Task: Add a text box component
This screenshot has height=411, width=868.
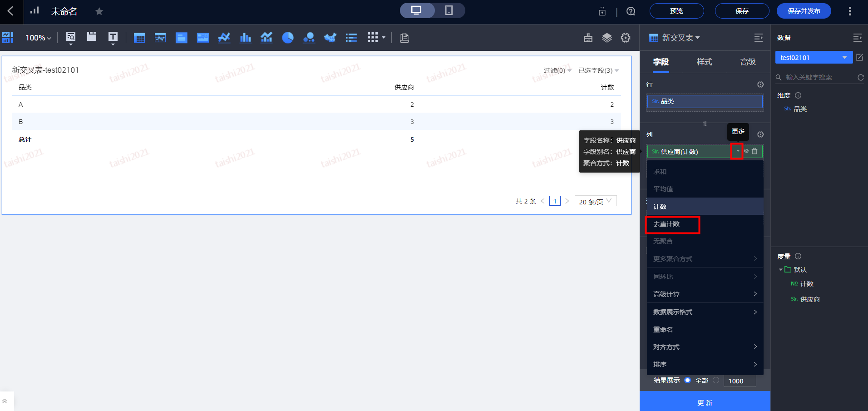Action: pyautogui.click(x=113, y=37)
